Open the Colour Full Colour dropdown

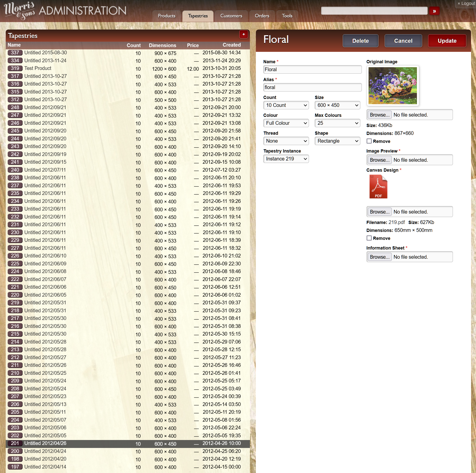coord(286,123)
